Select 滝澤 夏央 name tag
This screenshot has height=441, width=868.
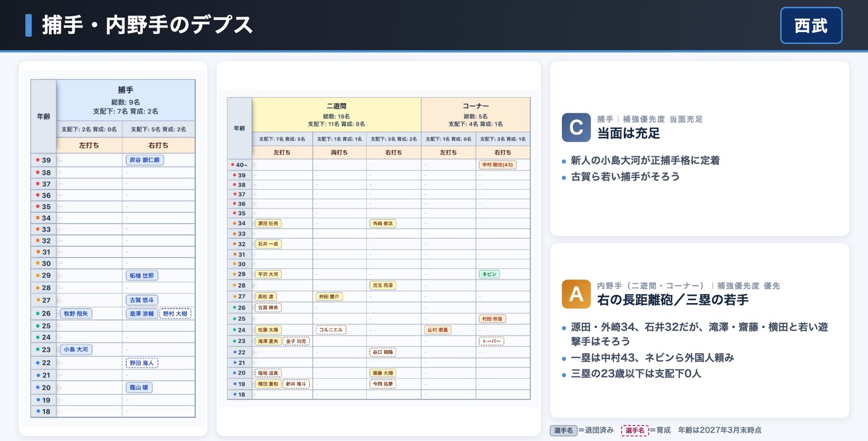click(x=268, y=341)
